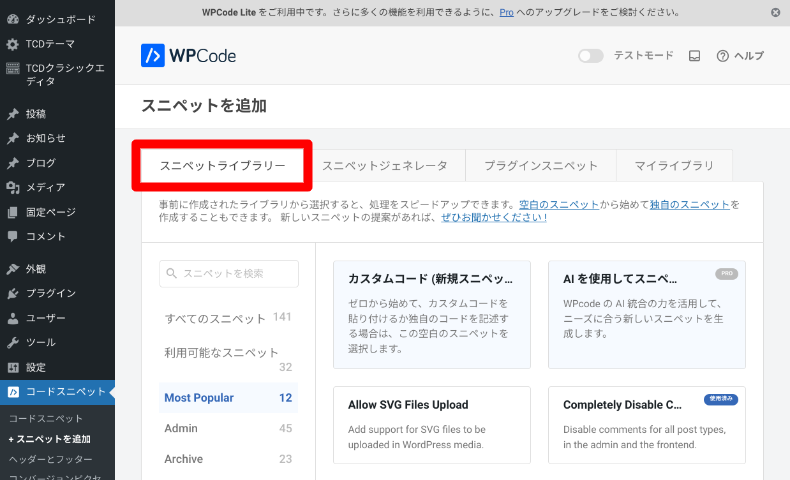This screenshot has width=790, height=480.
Task: Open 固定ページ menu label
Action: (x=51, y=213)
